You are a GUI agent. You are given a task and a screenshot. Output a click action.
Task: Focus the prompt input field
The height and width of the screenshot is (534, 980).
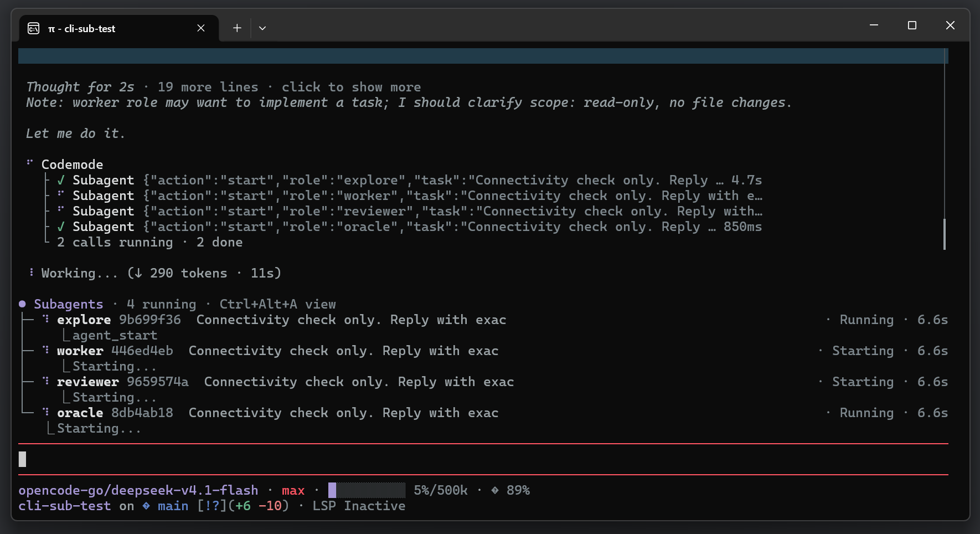483,459
